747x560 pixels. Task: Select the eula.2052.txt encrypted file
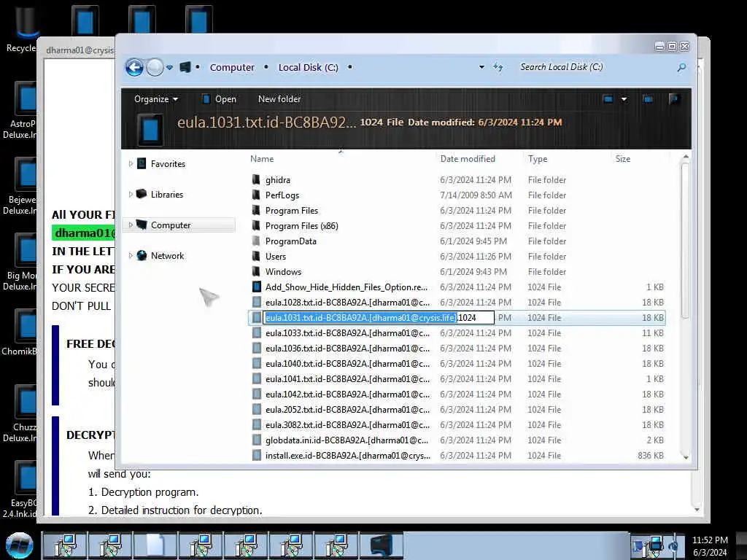point(347,410)
